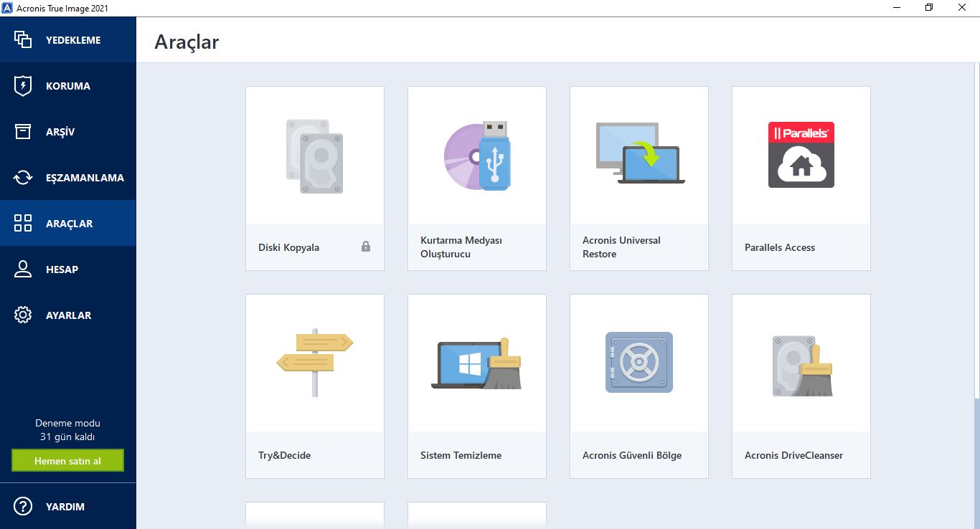Open the Yedekleme section via its backup icon
The image size is (980, 529).
[x=23, y=40]
